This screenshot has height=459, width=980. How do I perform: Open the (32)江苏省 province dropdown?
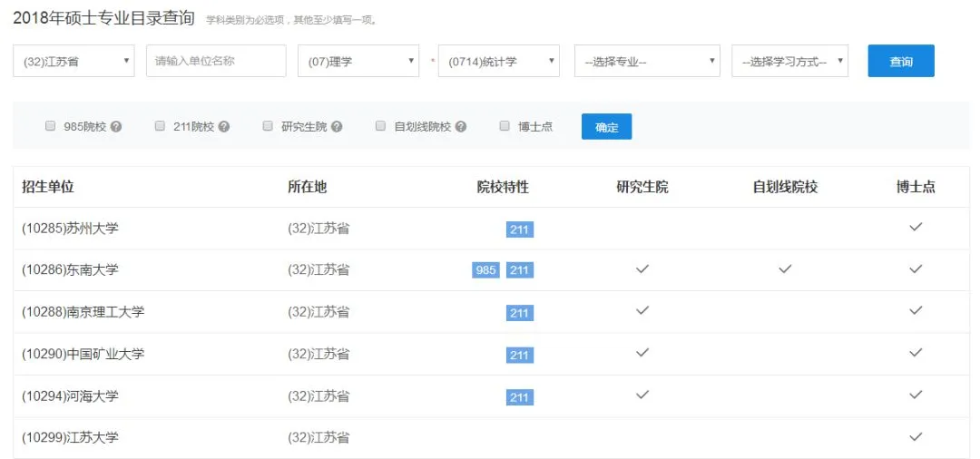(73, 61)
